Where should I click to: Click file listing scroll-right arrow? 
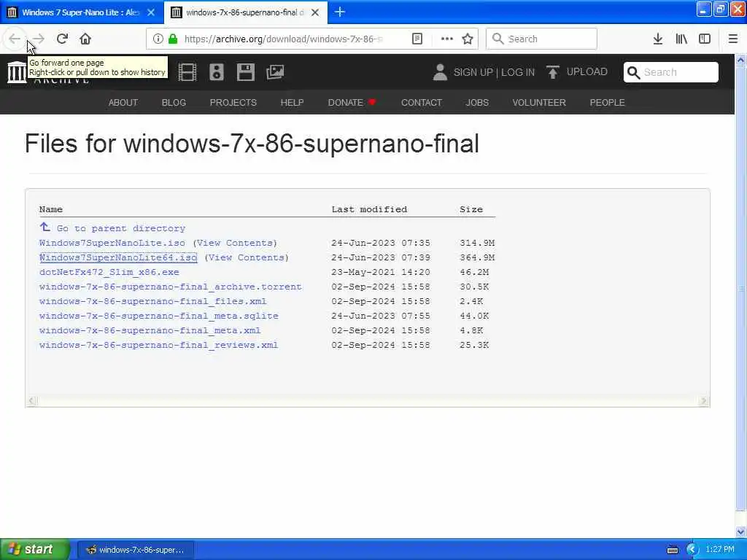[703, 401]
